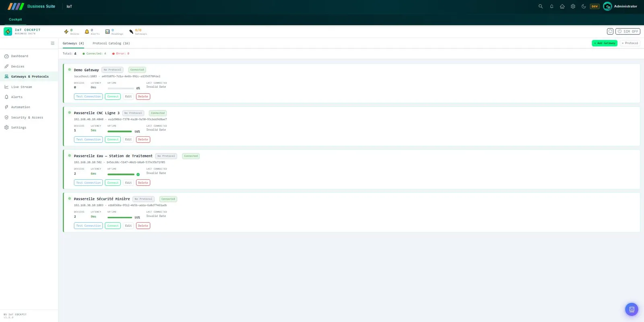Image resolution: width=644 pixels, height=322 pixels.
Task: Click uptime bar of Passerelle Sécurité Minière
Action: [x=120, y=217]
